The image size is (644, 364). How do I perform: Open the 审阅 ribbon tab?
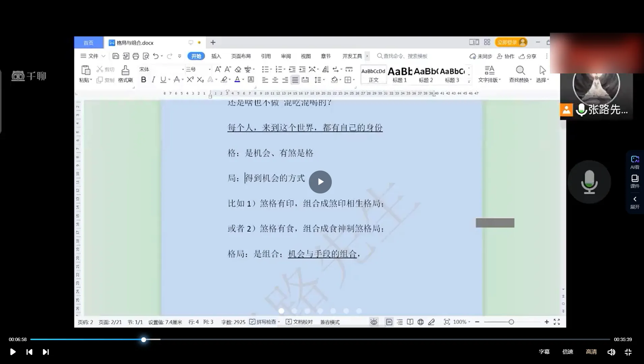[x=286, y=56]
